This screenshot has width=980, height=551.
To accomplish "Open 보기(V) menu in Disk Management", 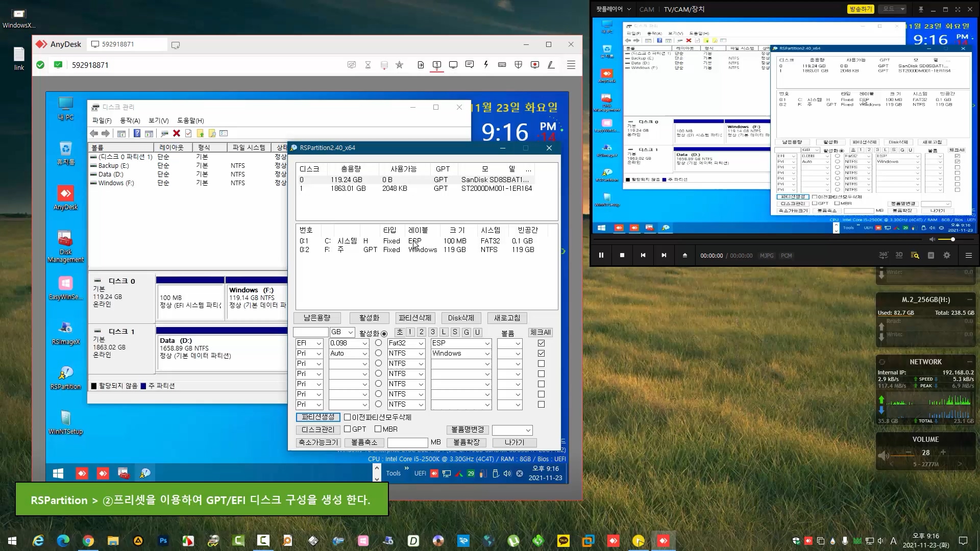I will (158, 120).
